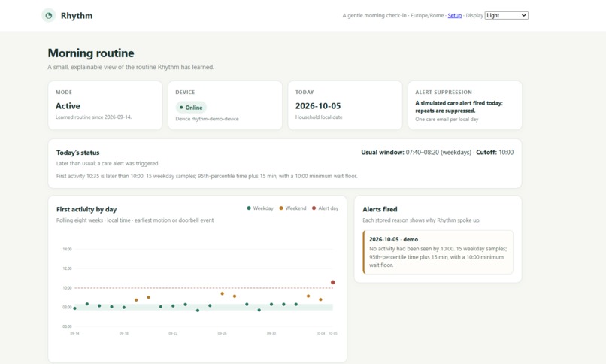The height and width of the screenshot is (364, 606).
Task: Click the Europe/Rome timezone text
Action: 427,16
